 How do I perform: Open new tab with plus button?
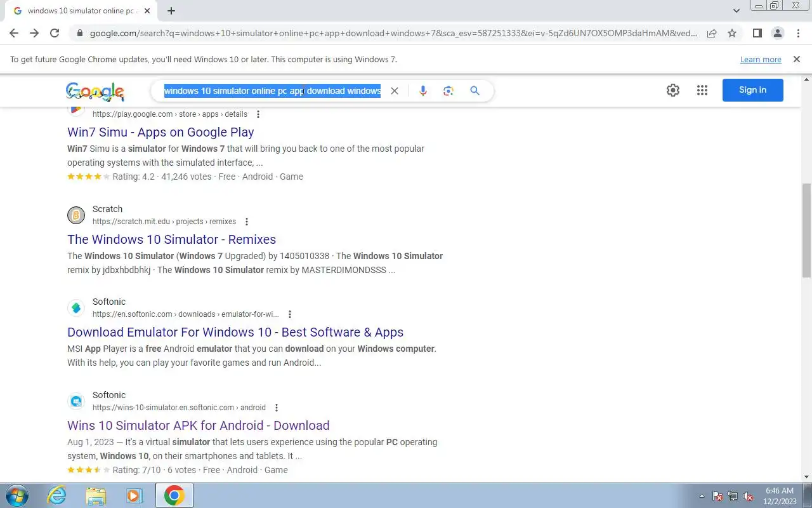coord(171,11)
